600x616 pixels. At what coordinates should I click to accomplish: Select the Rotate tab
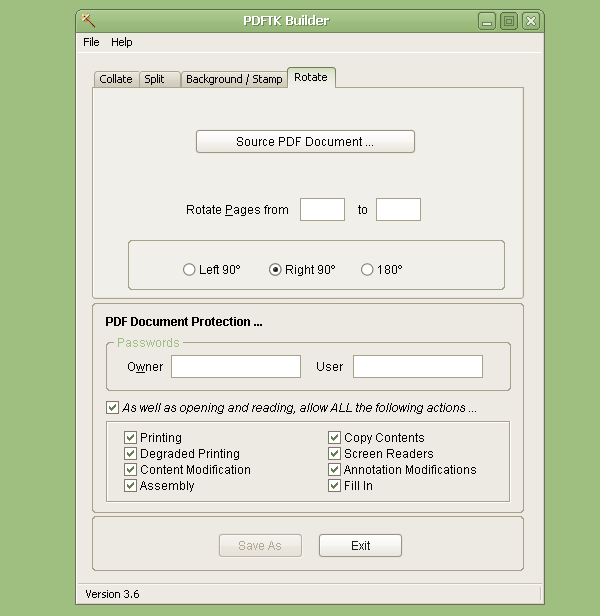click(x=311, y=77)
